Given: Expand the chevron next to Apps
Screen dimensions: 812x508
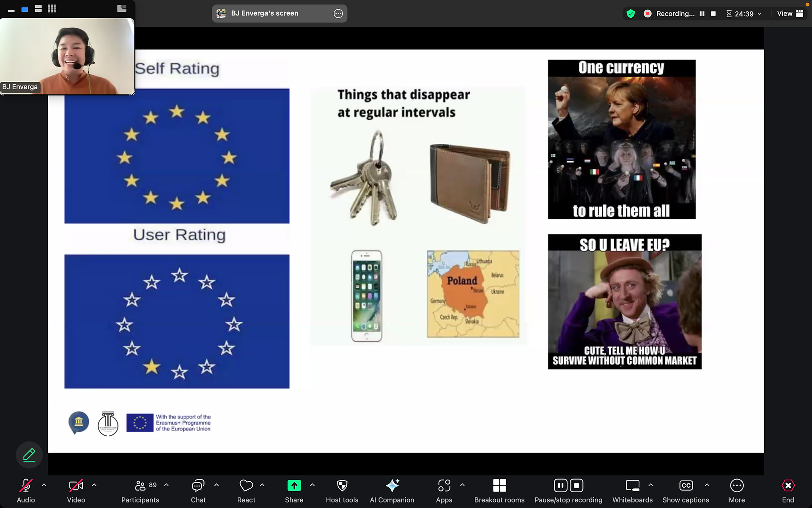Looking at the screenshot, I should point(462,485).
